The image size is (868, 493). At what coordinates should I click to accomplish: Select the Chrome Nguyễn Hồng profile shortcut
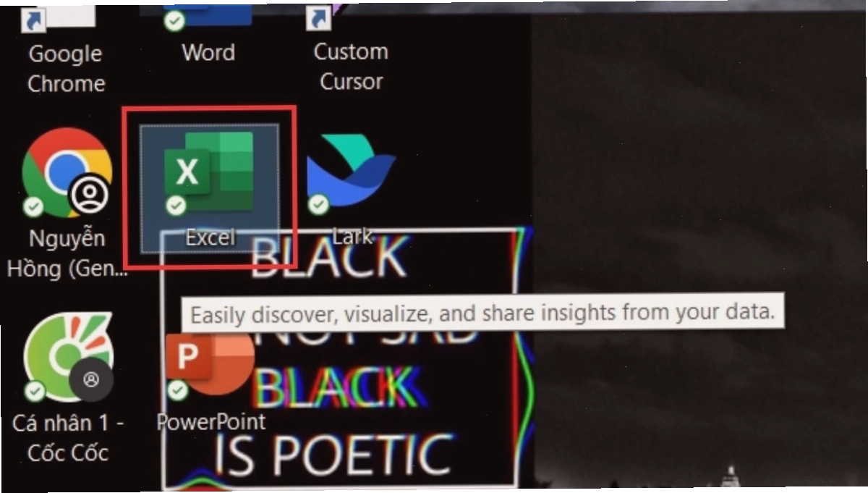[x=67, y=174]
